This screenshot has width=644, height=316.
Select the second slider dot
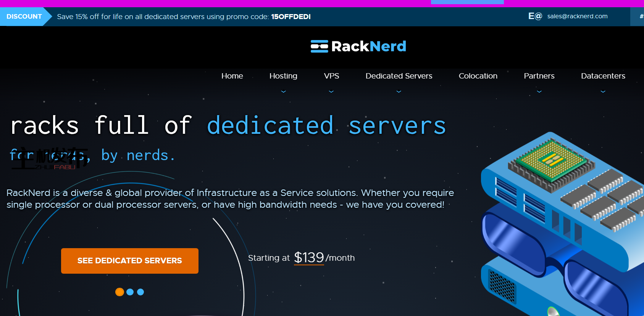(x=130, y=292)
